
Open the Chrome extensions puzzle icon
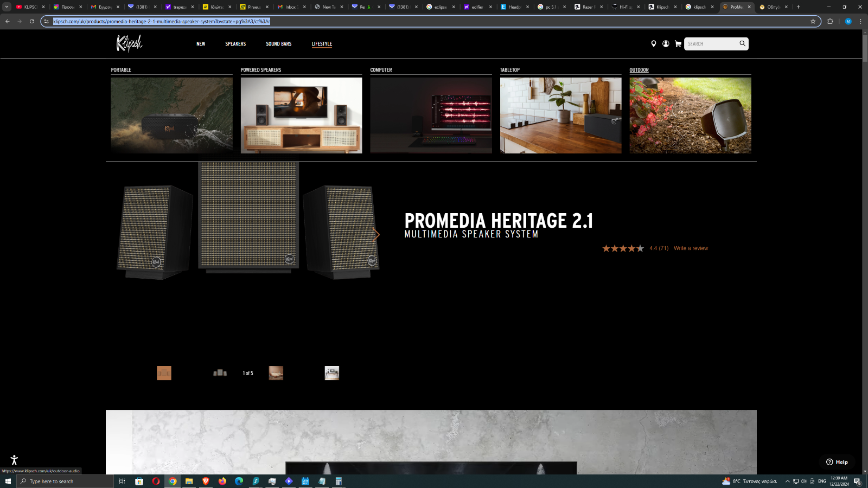(x=830, y=21)
